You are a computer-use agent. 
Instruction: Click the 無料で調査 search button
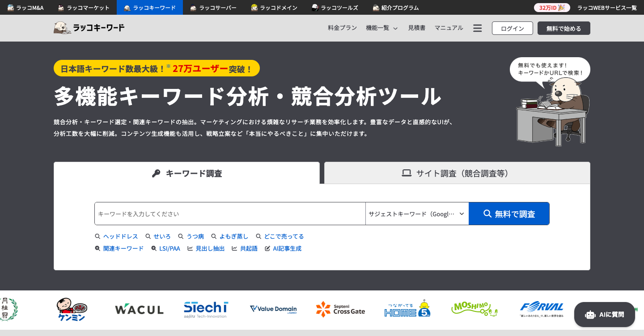coord(508,214)
